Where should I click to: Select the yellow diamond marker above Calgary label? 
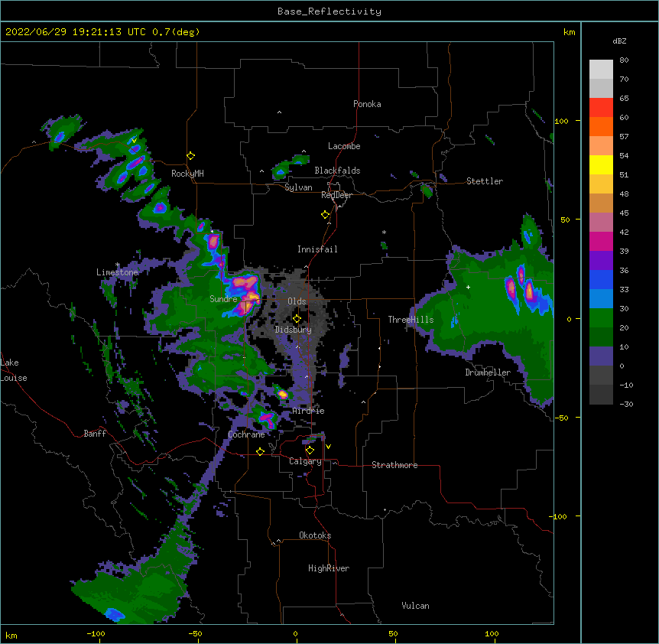pos(310,450)
